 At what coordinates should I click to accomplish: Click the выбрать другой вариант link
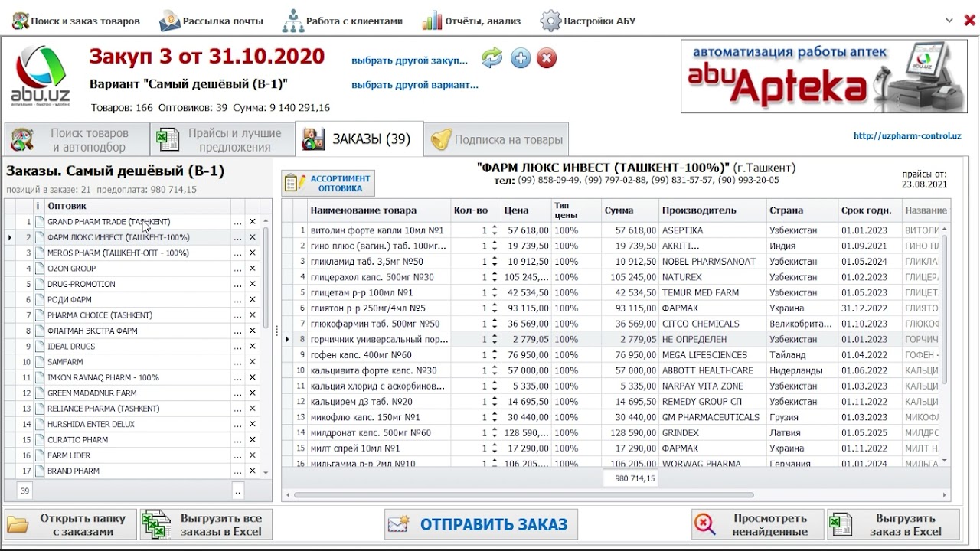point(415,85)
